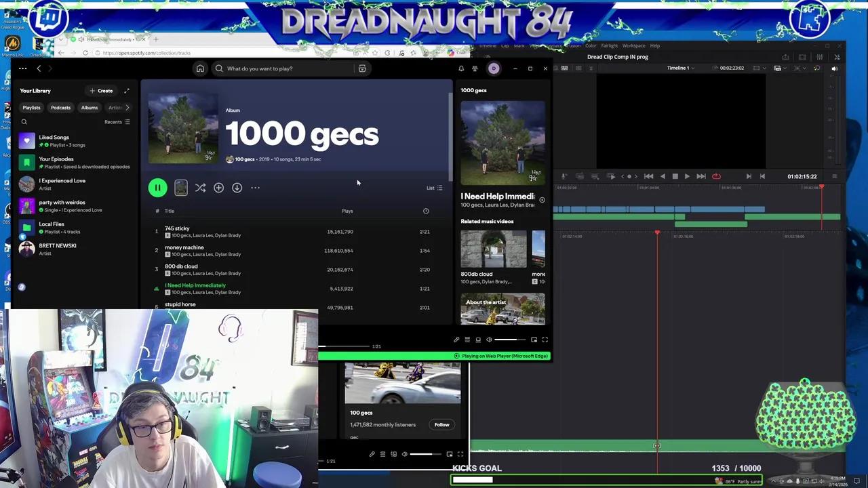Click Playing on Web Player device bar
Viewport: 868px width, 488px height.
click(502, 356)
